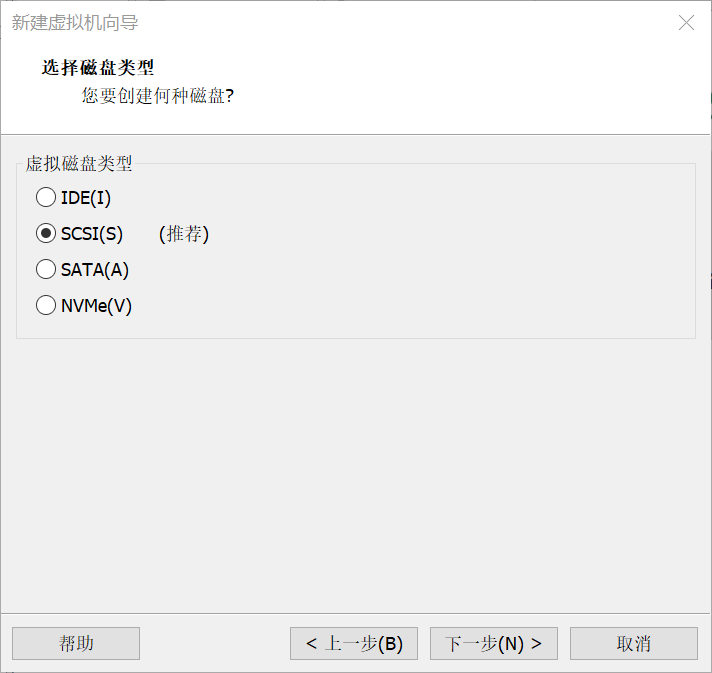Click the (推荐) recommended note
The image size is (712, 673).
pyautogui.click(x=184, y=234)
